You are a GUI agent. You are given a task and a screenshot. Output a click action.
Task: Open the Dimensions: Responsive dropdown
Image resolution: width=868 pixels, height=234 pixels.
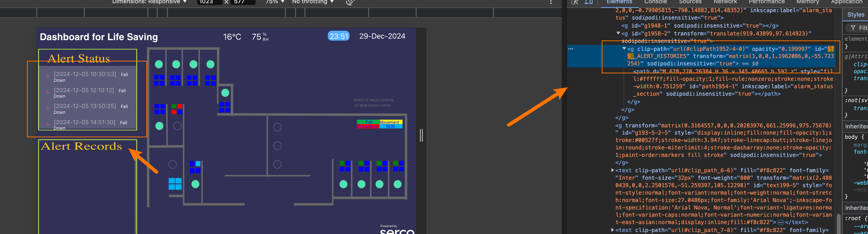149,2
